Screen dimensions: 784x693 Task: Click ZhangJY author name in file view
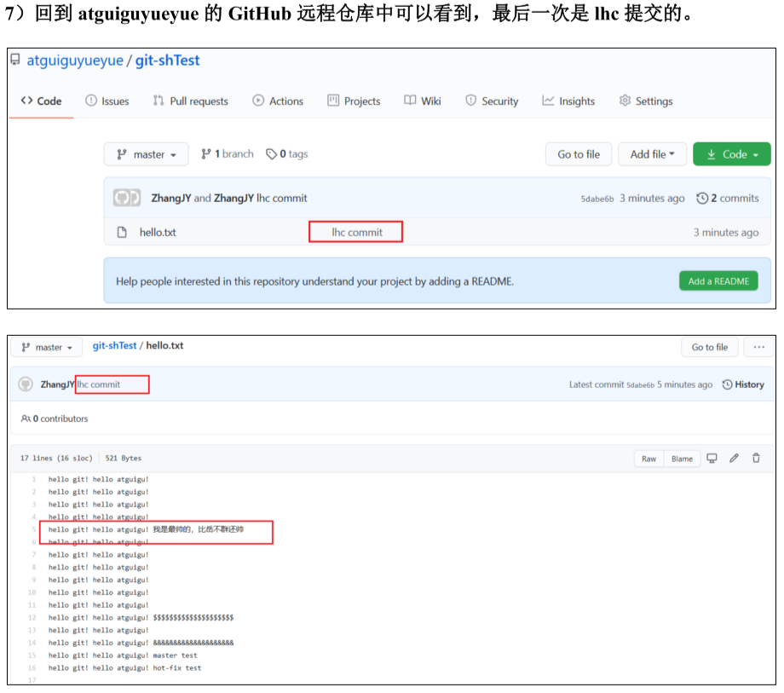click(57, 384)
